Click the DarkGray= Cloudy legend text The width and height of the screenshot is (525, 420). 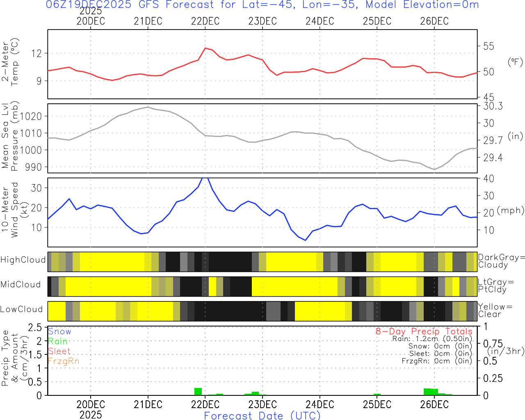[501, 261]
